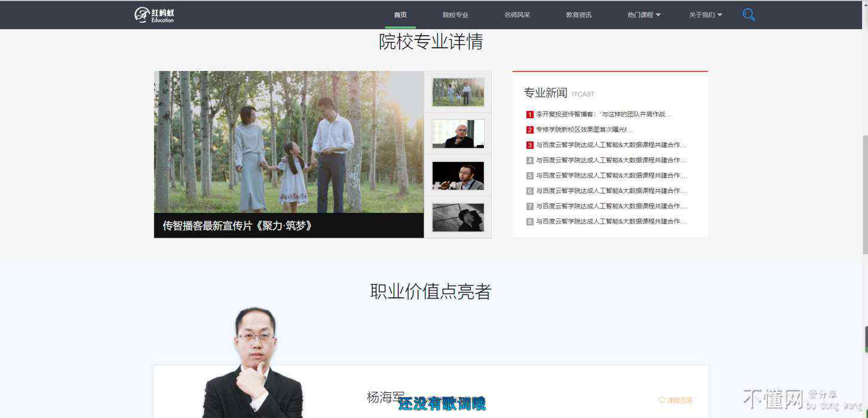The height and width of the screenshot is (418, 868).
Task: Open the 百度云智学院 news ranked 3
Action: [x=611, y=145]
